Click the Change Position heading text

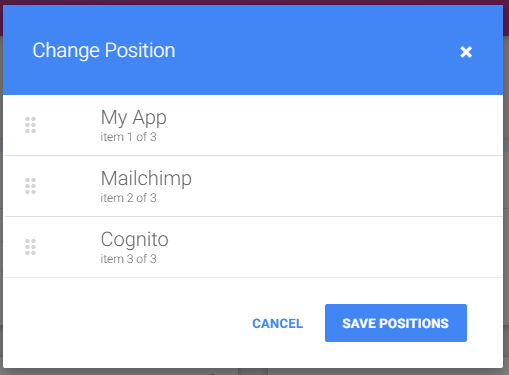104,51
